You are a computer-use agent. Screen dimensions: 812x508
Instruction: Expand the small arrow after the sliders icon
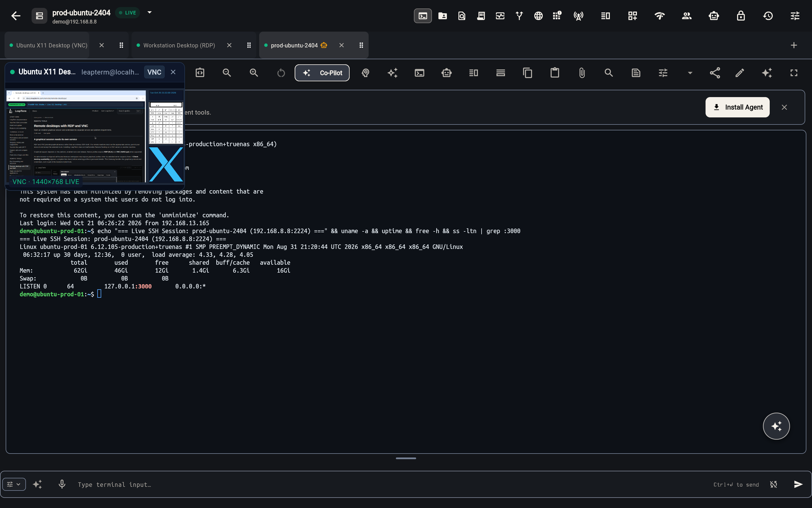[x=690, y=73]
